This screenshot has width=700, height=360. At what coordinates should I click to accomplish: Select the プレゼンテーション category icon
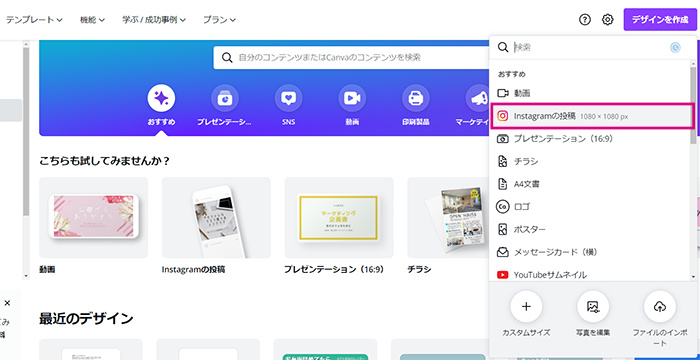(225, 98)
